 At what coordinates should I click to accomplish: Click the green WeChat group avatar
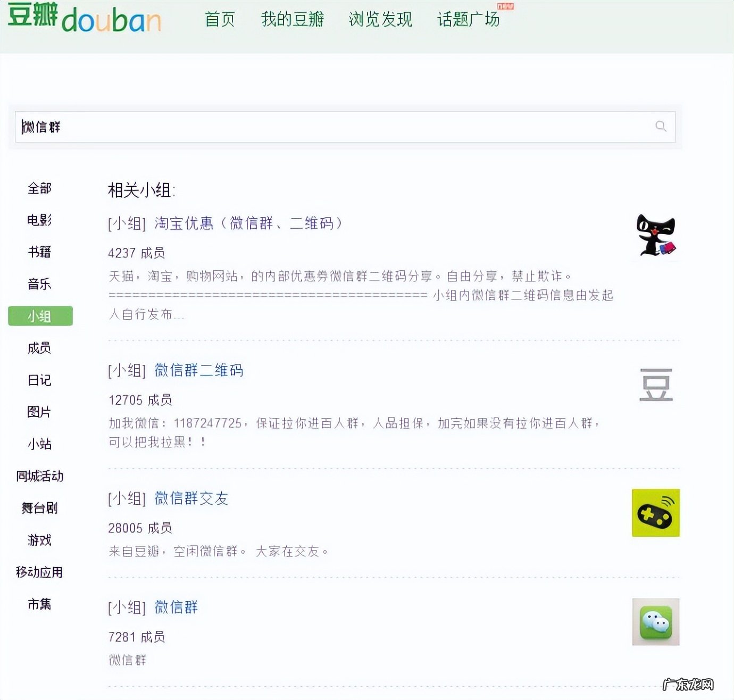[x=656, y=622]
